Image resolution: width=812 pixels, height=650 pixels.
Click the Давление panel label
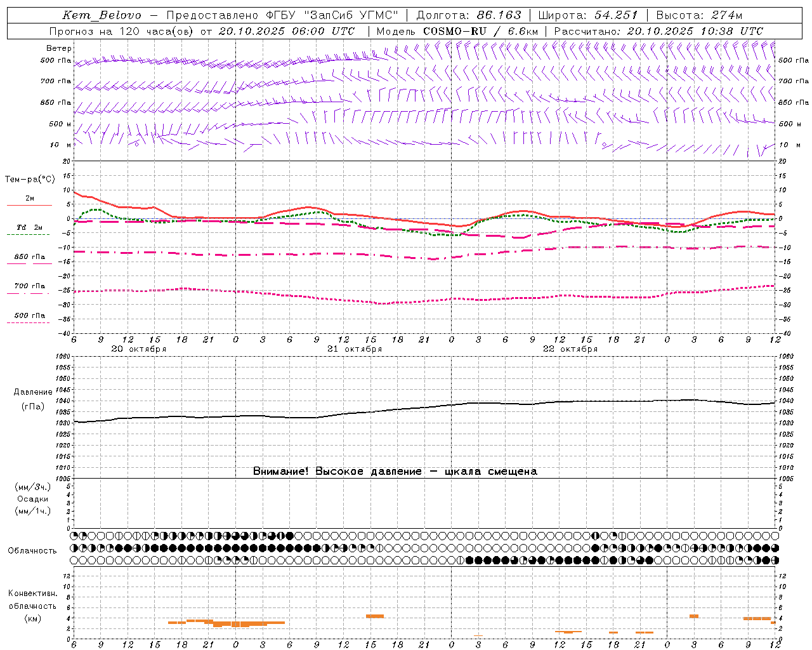[33, 392]
